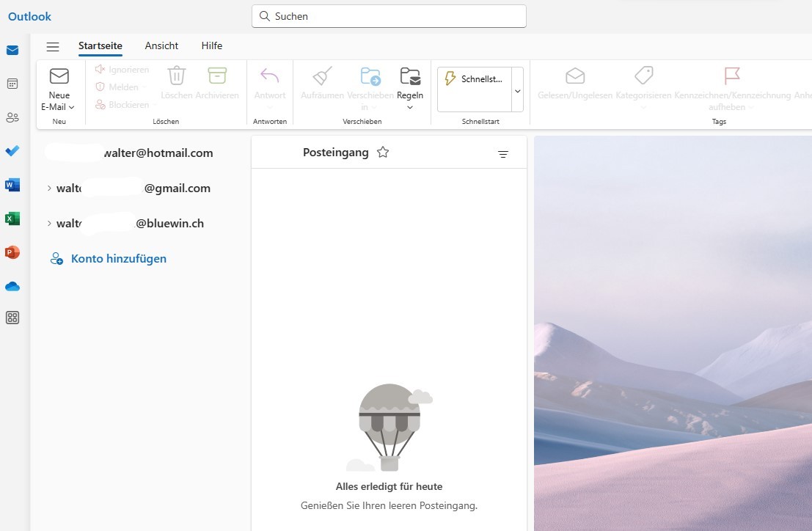Viewport: 812px width, 531px height.
Task: Launch Excel from the left rail
Action: [12, 218]
